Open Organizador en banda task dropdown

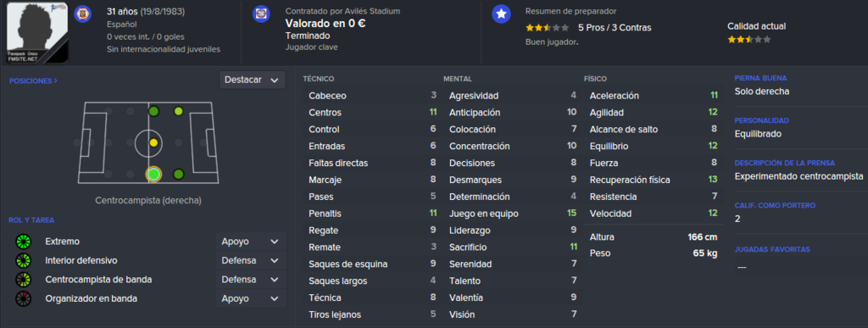pos(250,298)
